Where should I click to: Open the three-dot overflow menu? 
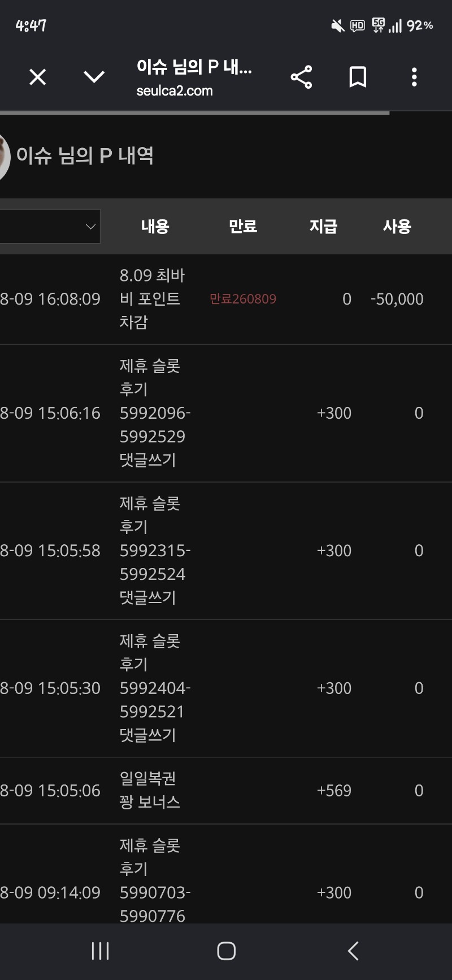pos(414,77)
